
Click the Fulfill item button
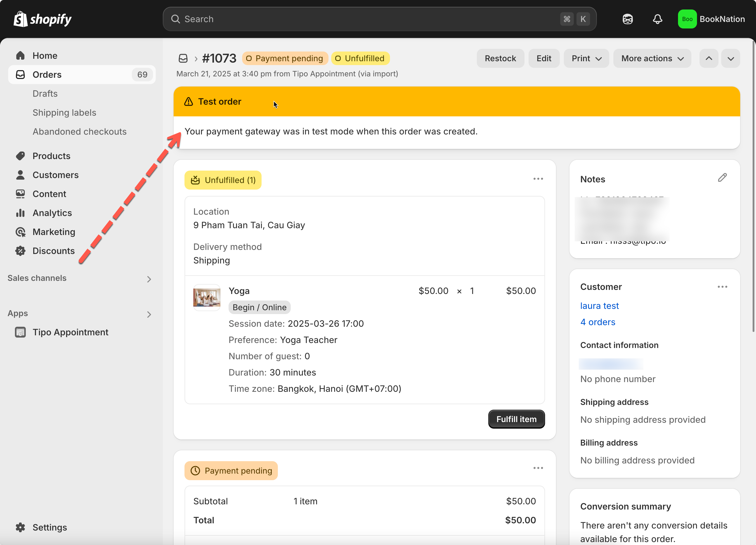(x=516, y=419)
